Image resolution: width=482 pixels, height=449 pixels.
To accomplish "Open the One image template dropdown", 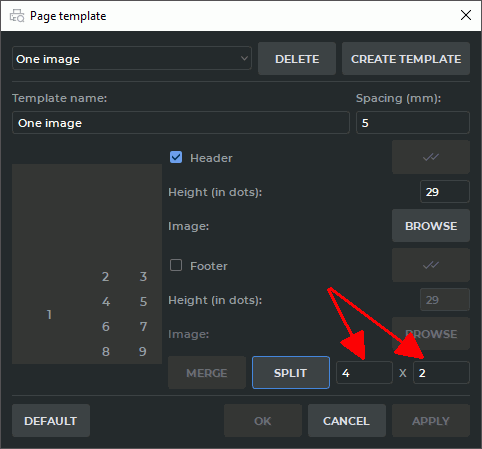I will 132,58.
